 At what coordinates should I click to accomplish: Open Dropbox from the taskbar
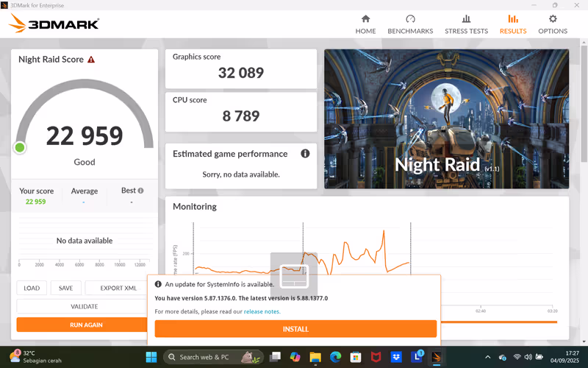coord(397,357)
